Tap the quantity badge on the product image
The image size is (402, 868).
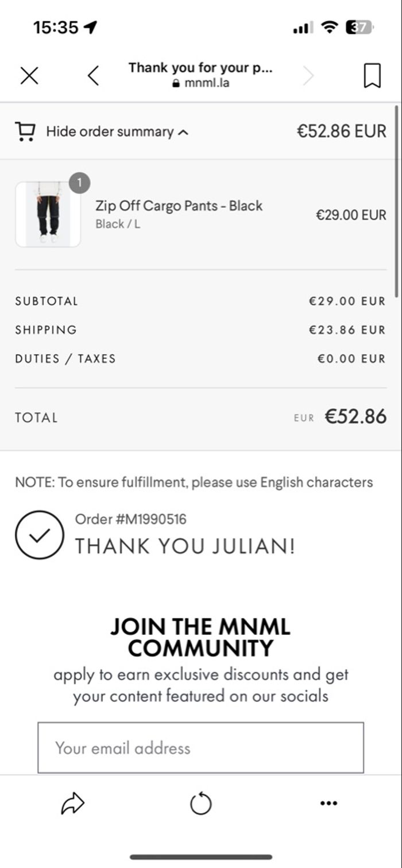click(x=80, y=183)
